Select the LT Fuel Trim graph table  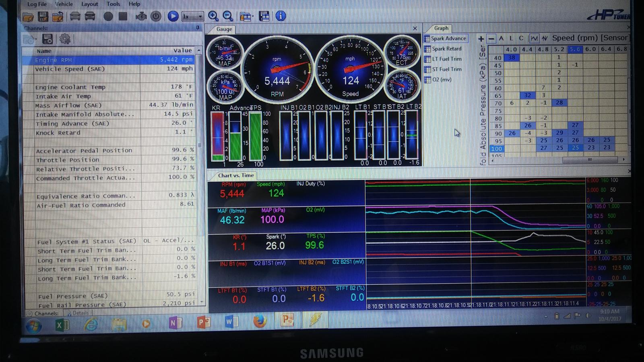pos(443,59)
